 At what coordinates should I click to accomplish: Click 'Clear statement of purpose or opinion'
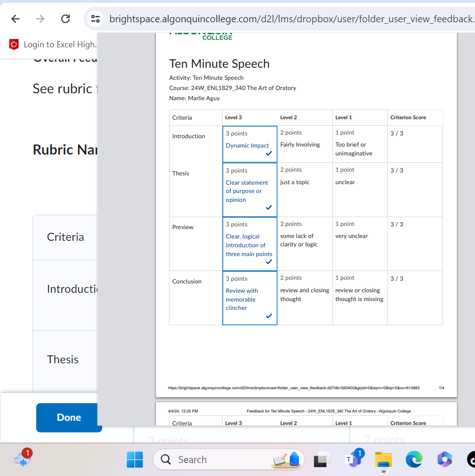pos(247,191)
